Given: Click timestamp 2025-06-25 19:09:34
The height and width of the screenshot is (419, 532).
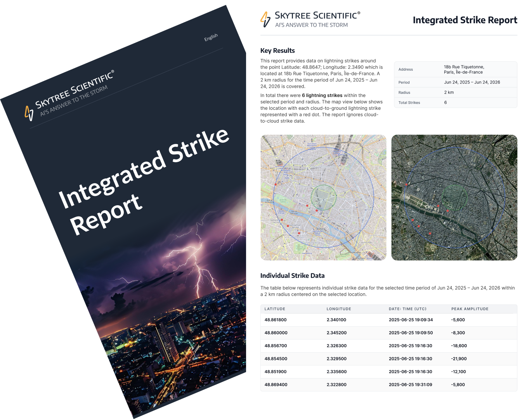Looking at the screenshot, I should (x=411, y=320).
